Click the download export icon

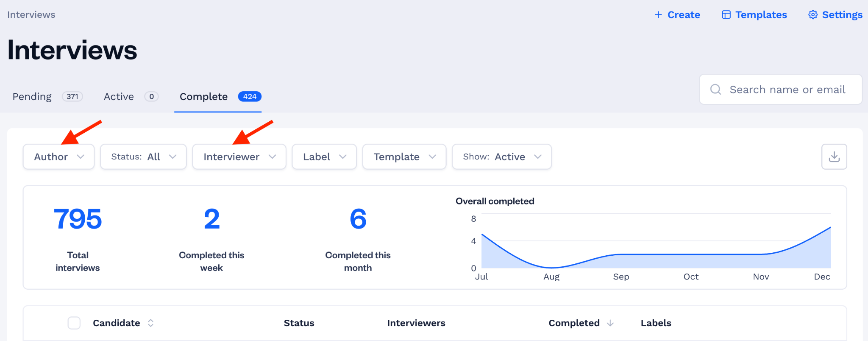[x=834, y=157]
